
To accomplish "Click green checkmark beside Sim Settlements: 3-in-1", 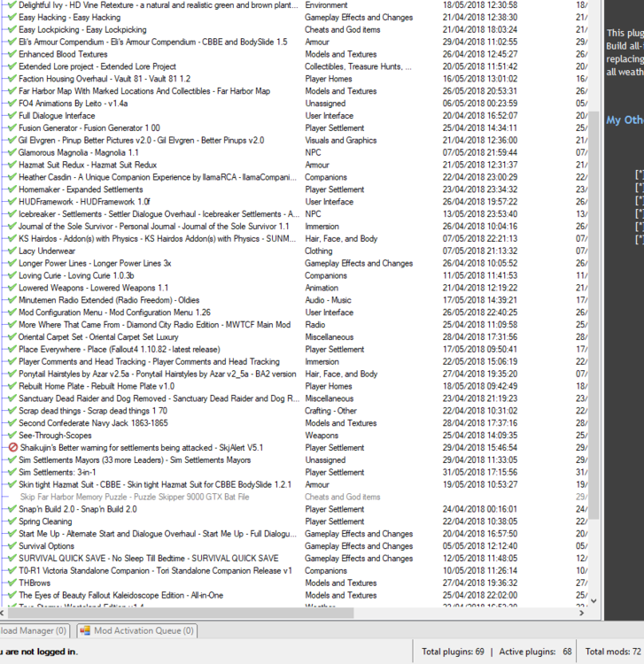I will 12,472.
